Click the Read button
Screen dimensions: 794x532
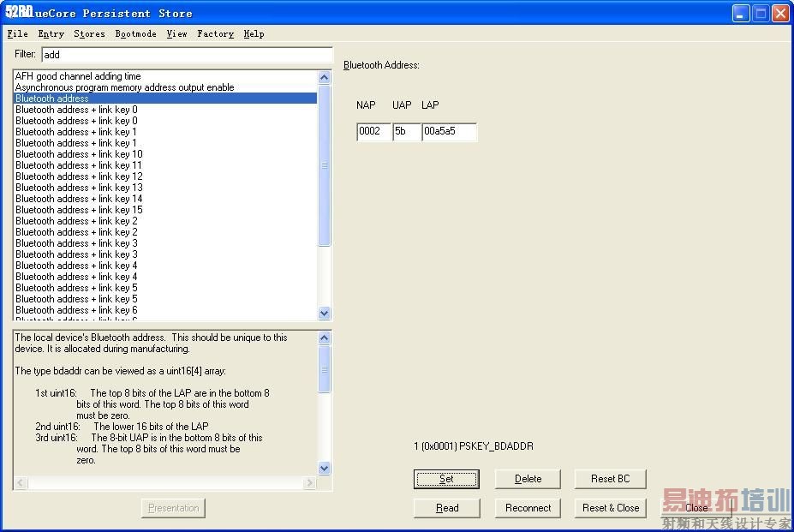446,508
